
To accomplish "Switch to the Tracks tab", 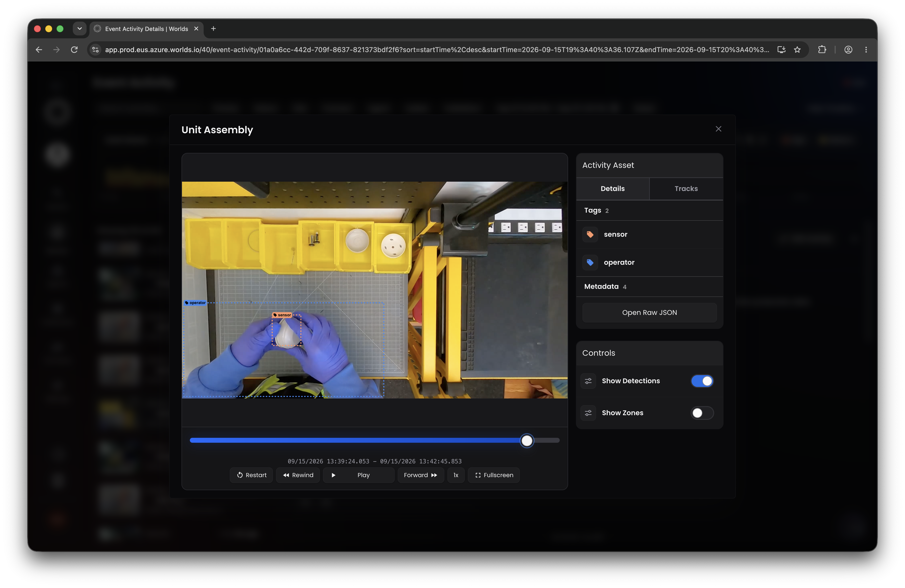I will click(x=686, y=189).
